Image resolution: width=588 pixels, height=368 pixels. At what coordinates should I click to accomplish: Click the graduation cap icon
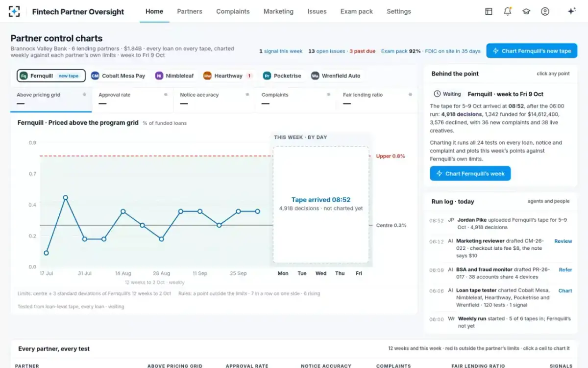pyautogui.click(x=526, y=11)
